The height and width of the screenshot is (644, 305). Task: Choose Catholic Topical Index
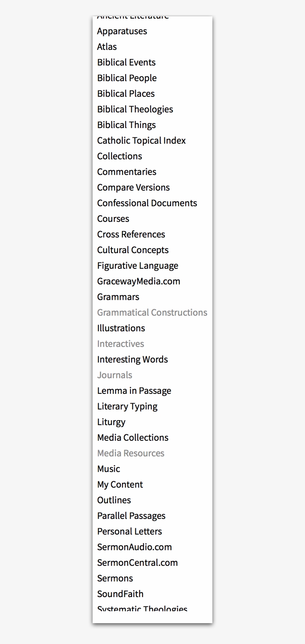141,141
